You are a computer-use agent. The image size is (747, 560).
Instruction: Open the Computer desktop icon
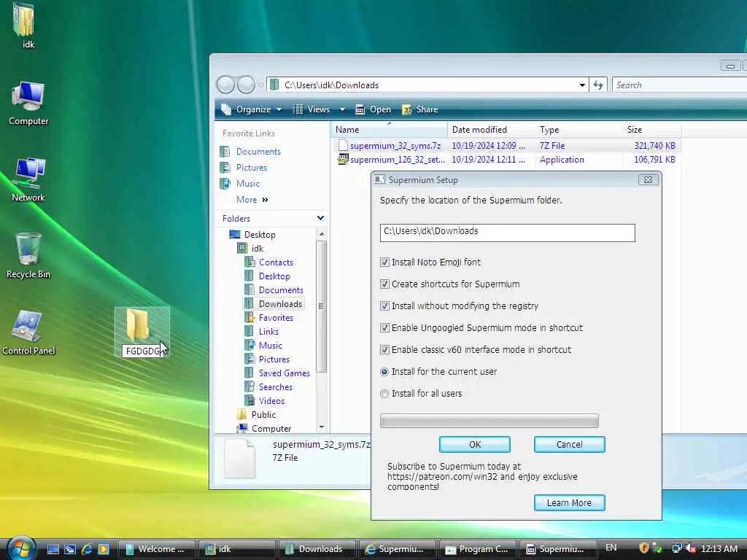pyautogui.click(x=28, y=104)
